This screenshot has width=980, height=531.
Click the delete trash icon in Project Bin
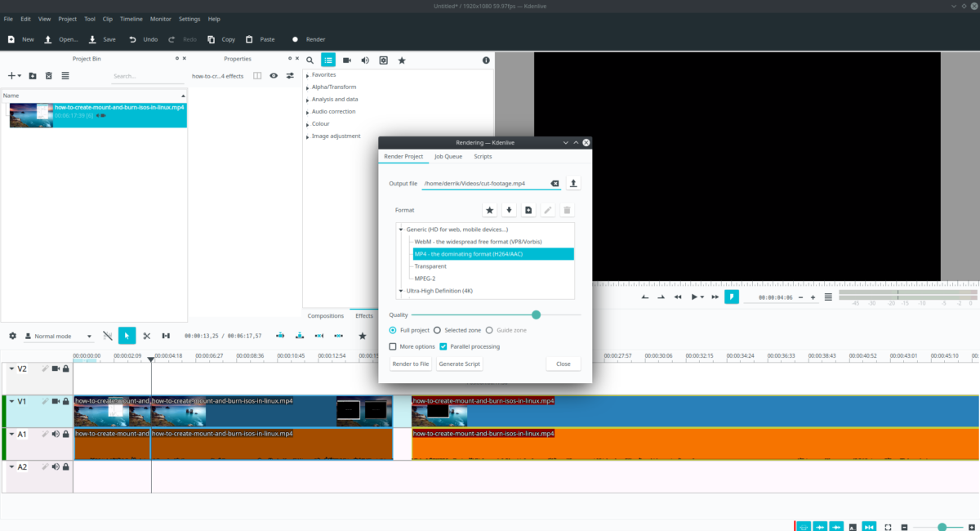click(49, 76)
